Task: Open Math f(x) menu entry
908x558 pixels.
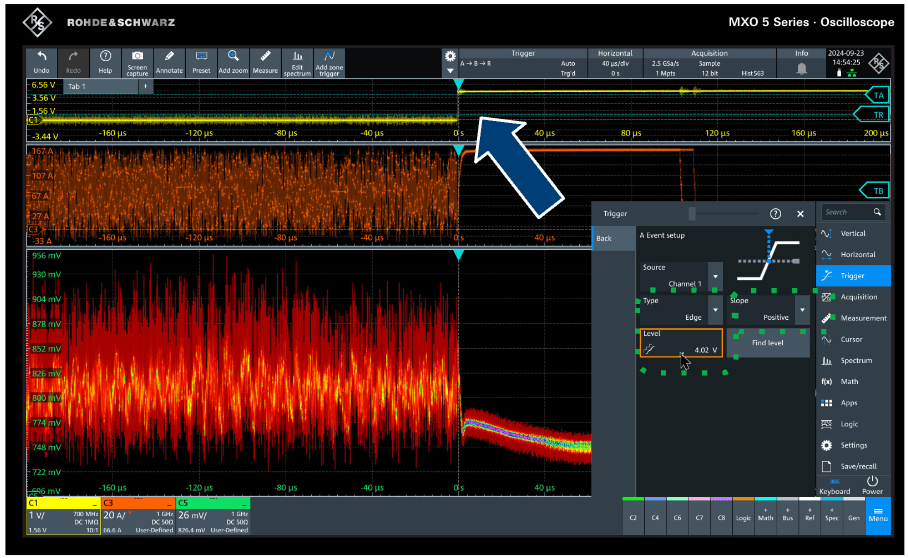Action: click(x=854, y=381)
